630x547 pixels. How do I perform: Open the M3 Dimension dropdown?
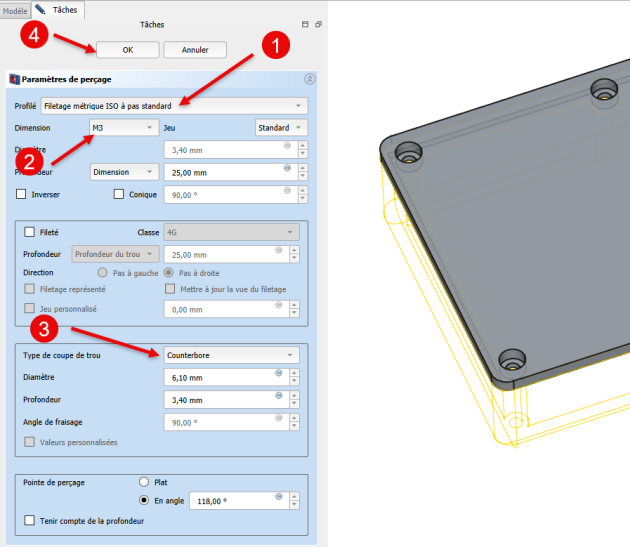coord(123,128)
